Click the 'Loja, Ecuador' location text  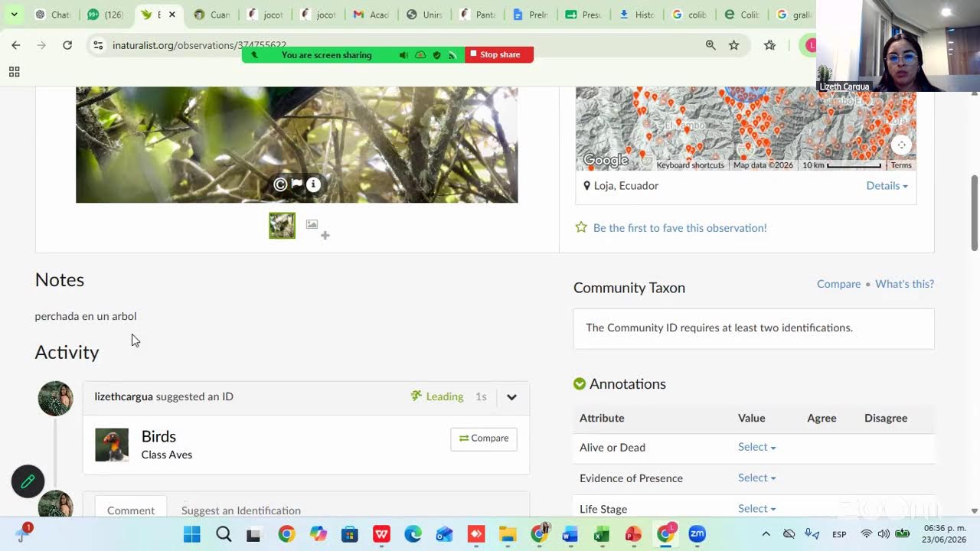(x=626, y=185)
